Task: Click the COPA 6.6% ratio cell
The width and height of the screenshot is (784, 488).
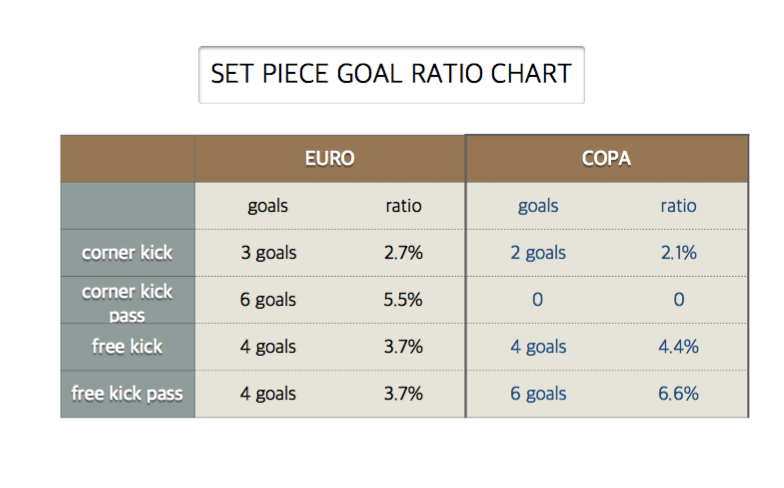Action: [x=678, y=394]
